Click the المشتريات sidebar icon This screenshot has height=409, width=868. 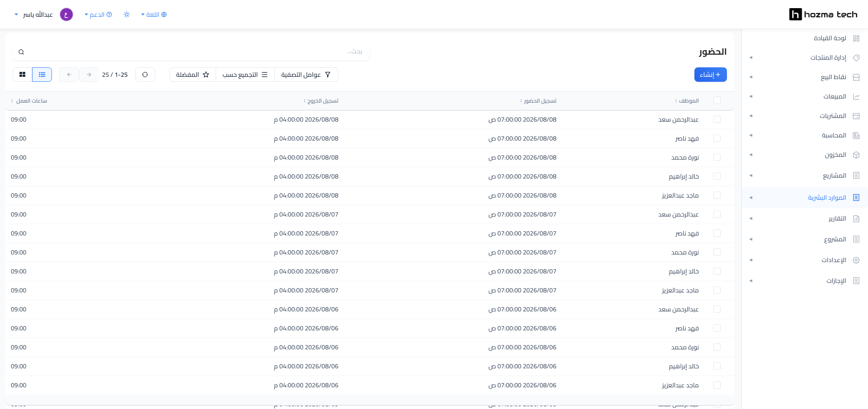click(856, 116)
